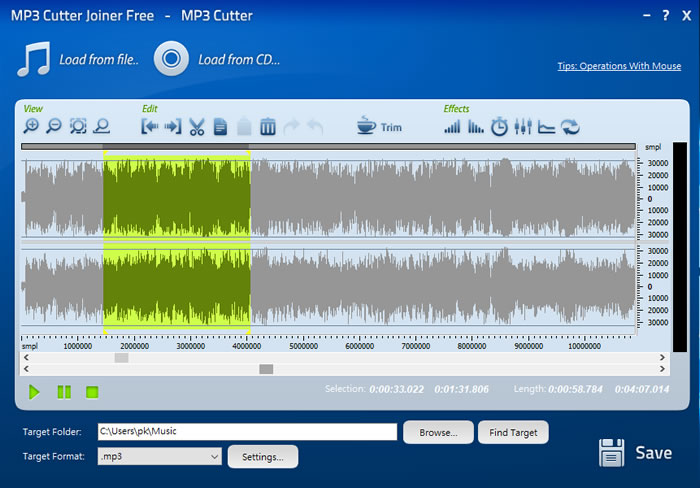Viewport: 700px width, 488px height.
Task: Click the Redo arrow icon
Action: click(x=291, y=127)
